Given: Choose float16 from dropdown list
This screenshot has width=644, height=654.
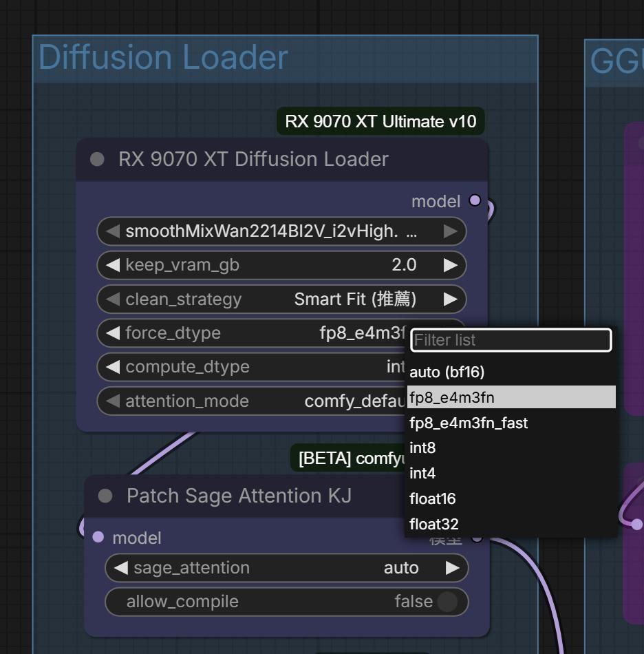Looking at the screenshot, I should click(511, 498).
